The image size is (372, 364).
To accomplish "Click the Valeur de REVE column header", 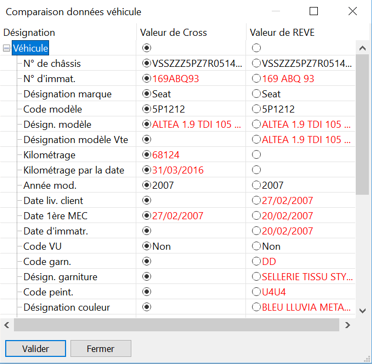I will click(301, 32).
